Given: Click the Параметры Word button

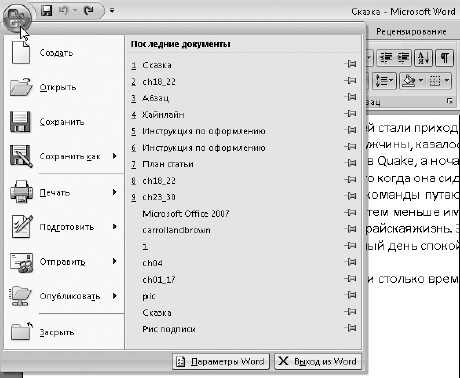Looking at the screenshot, I should click(221, 361).
